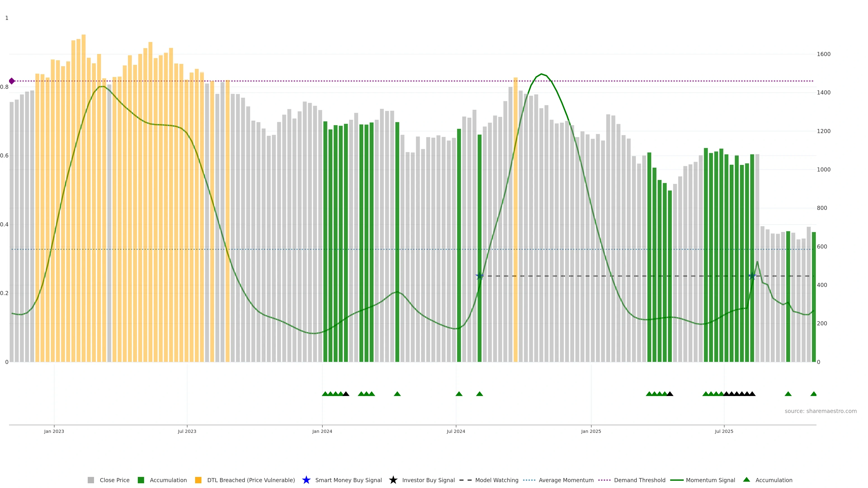Viewport: 868px width, 488px height.
Task: Click the gray Close Price legend swatch
Action: point(91,480)
